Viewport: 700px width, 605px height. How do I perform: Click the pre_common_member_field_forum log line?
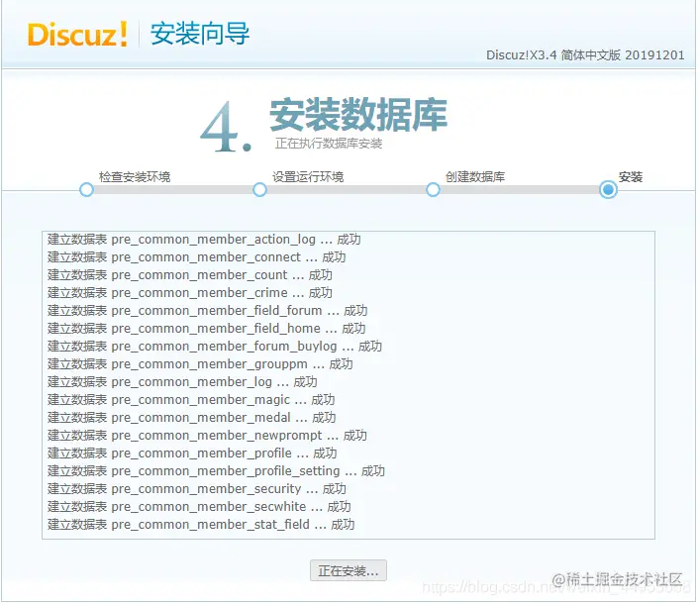[209, 312]
